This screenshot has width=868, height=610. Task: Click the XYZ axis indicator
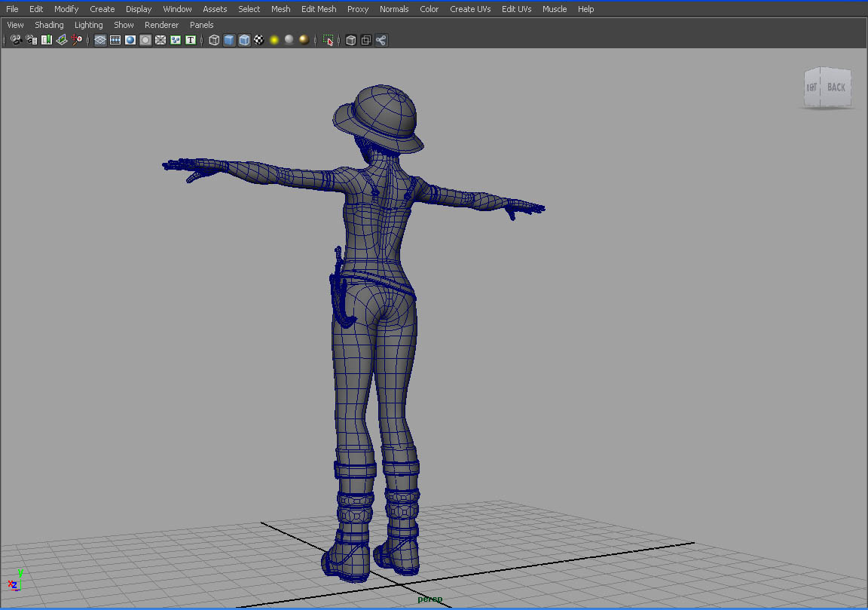tap(15, 581)
